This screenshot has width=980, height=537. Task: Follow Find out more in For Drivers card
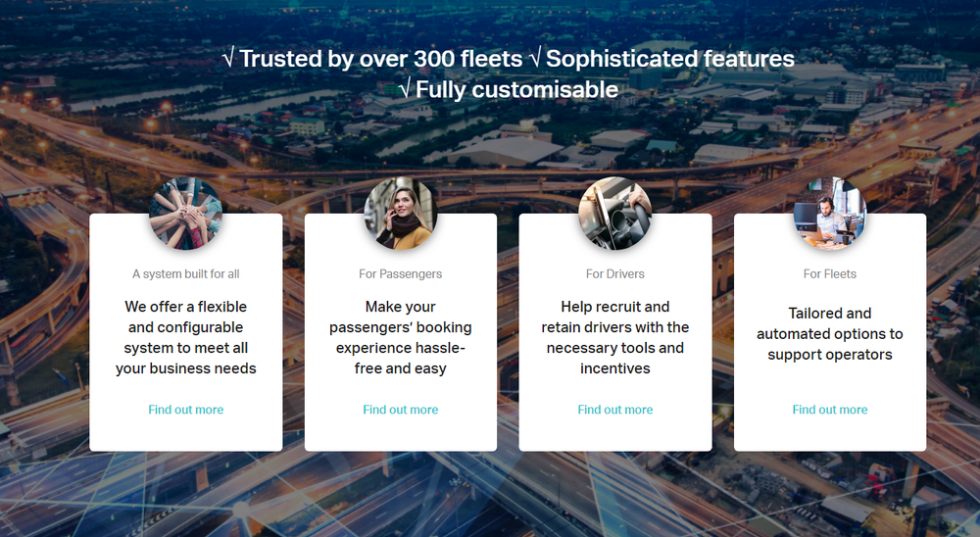[x=615, y=410]
